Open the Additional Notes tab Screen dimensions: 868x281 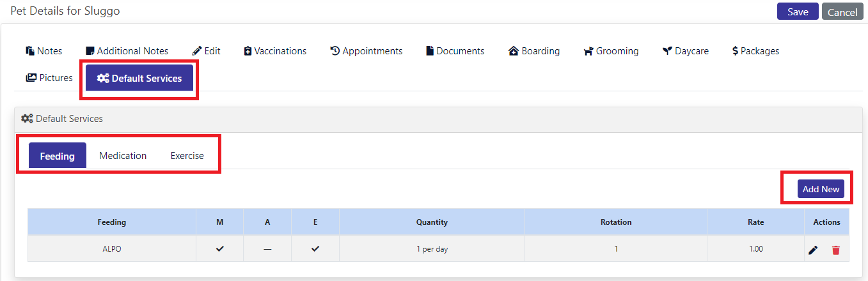tap(127, 51)
